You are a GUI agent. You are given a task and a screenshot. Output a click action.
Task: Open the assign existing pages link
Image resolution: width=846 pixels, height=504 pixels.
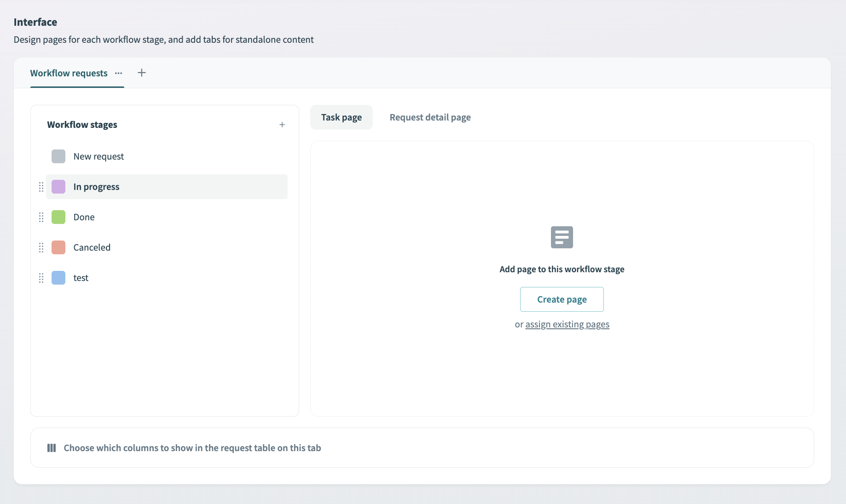(x=567, y=324)
